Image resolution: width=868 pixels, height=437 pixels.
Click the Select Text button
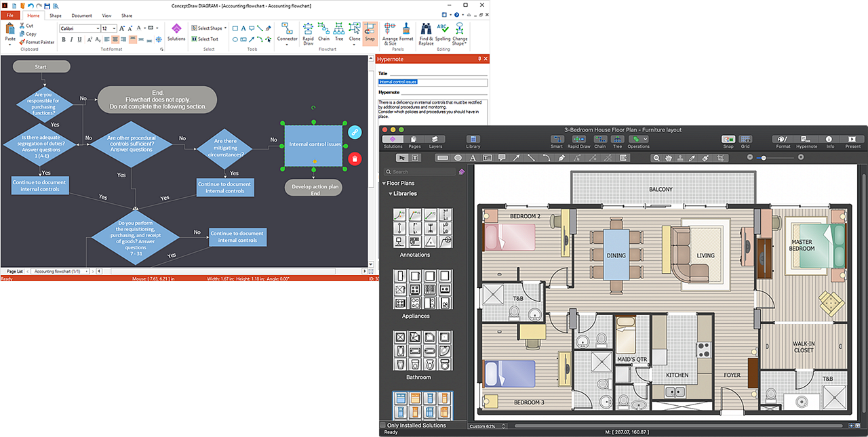coord(204,39)
